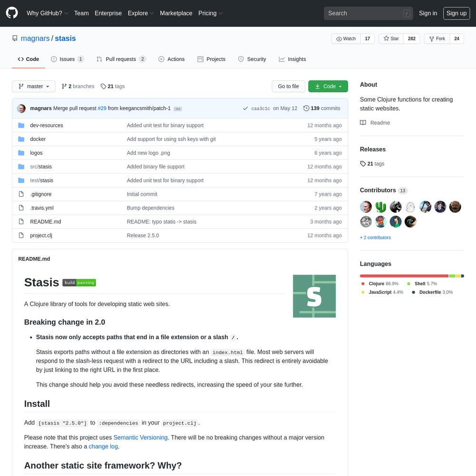Expand the commit message ellipsis
476x476 pixels.
coord(178,109)
